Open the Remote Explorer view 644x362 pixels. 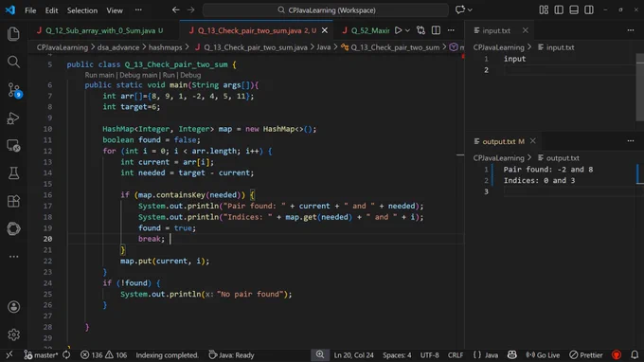[13, 146]
